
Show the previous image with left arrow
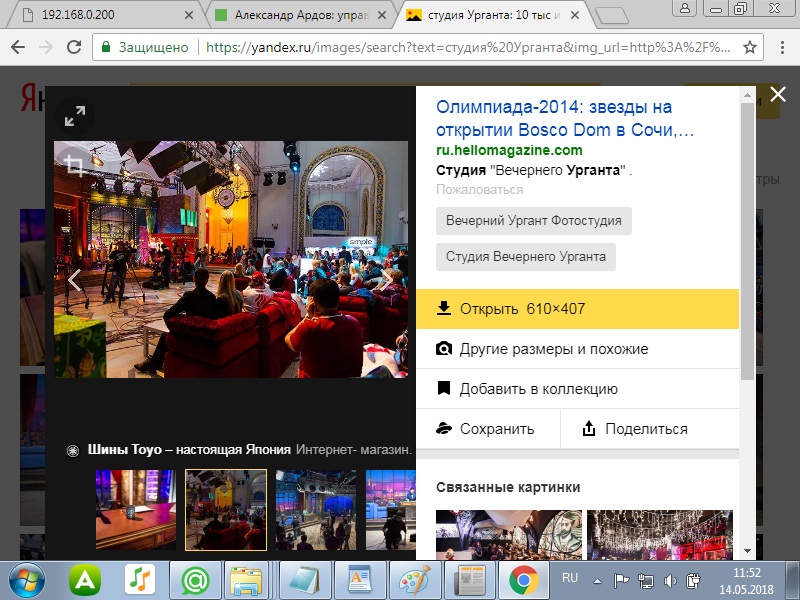74,280
